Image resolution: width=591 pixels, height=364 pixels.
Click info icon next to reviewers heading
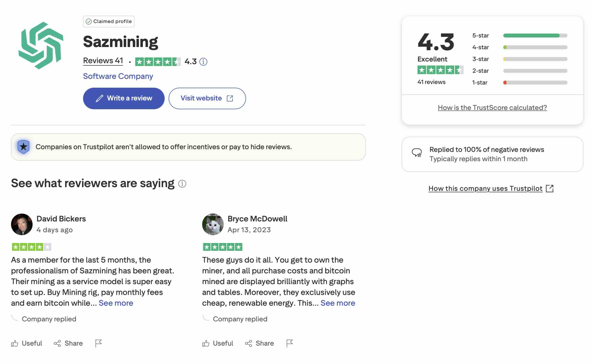pyautogui.click(x=182, y=184)
